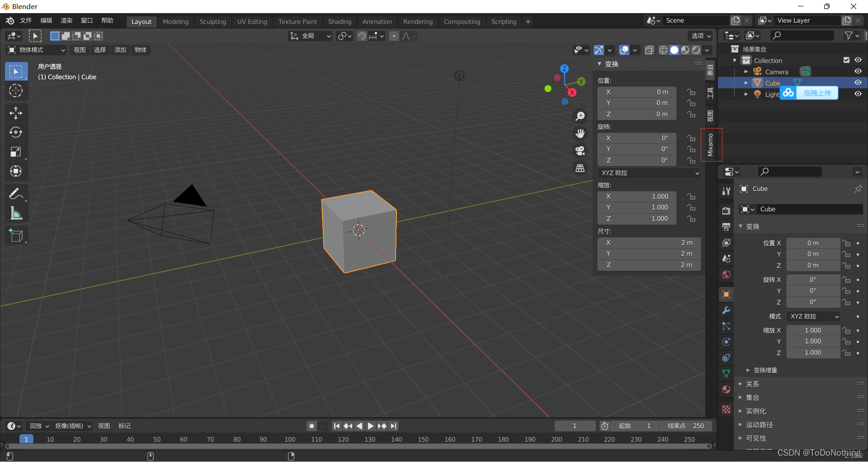Select the Add Cube tool
Screen dimensions: 868x462
[16, 236]
